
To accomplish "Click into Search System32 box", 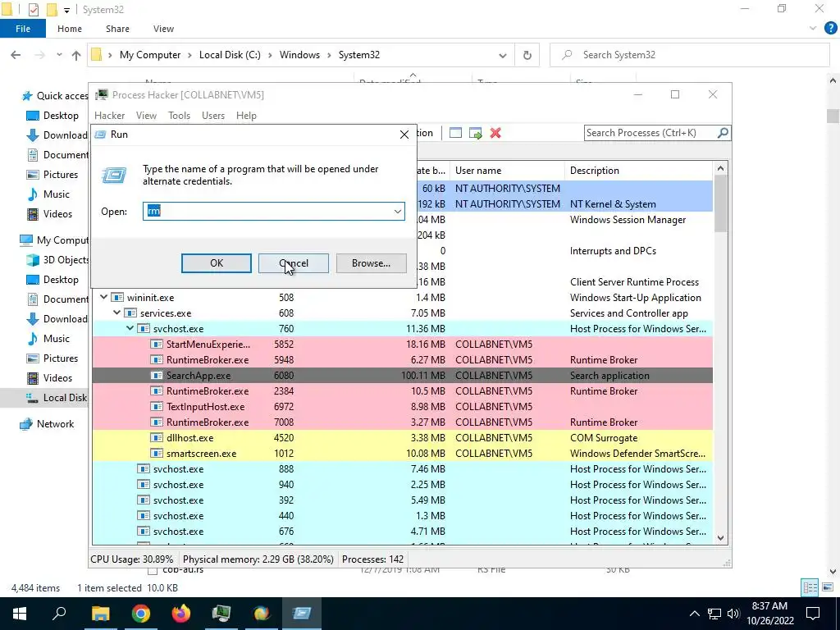I will 689,55.
